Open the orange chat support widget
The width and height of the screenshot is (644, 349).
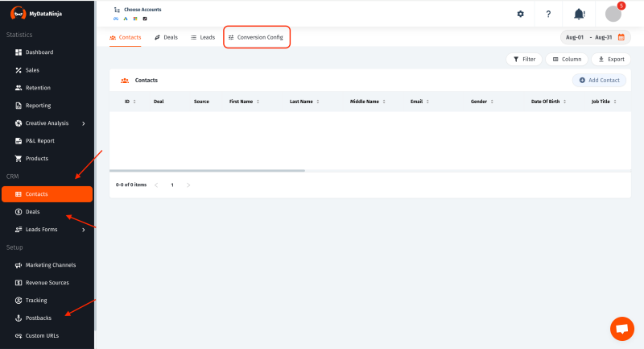pos(621,328)
